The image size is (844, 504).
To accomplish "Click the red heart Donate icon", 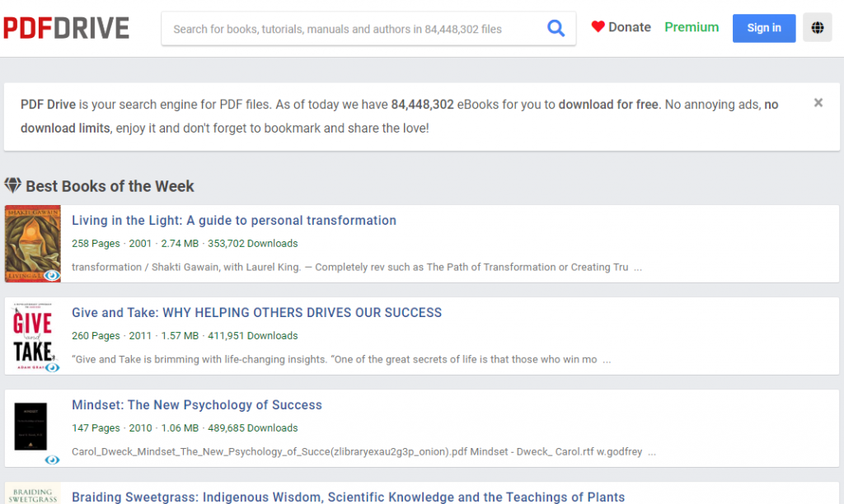I will [x=598, y=26].
